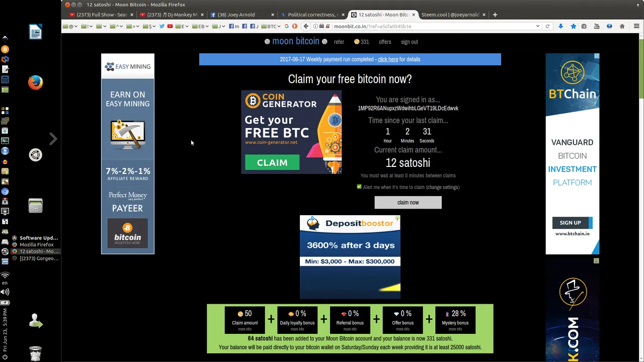Show bookmarks list icon in toolbar

584,26
